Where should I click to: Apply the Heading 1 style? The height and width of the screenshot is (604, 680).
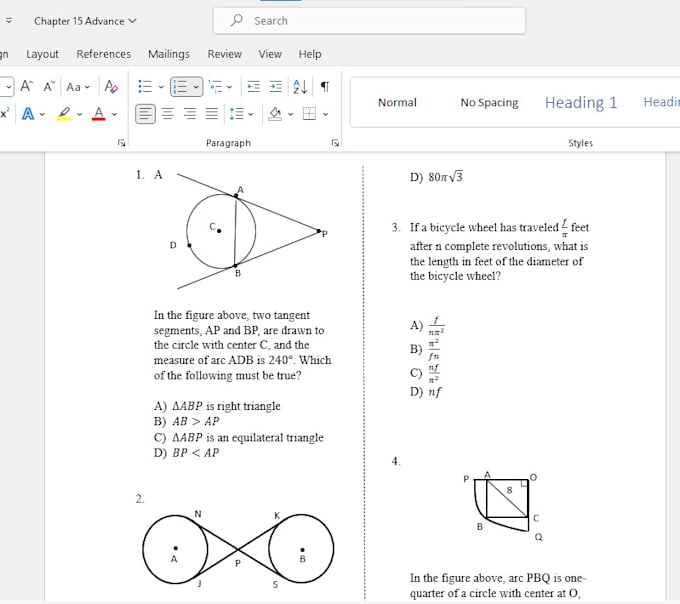tap(581, 102)
